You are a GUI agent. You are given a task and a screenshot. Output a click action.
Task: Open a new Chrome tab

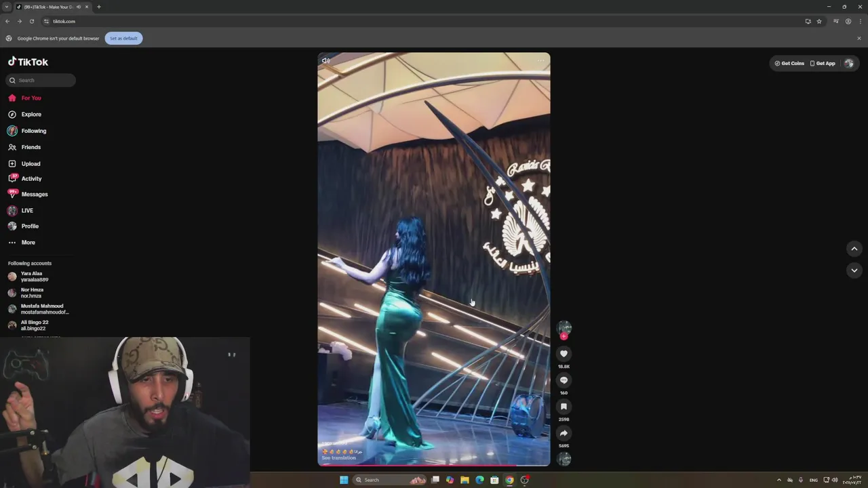[99, 7]
